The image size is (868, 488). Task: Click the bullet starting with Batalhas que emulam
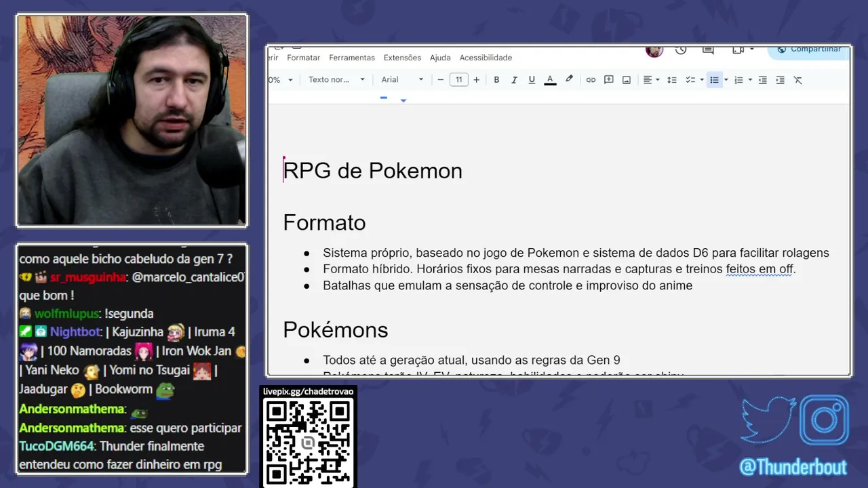(507, 285)
